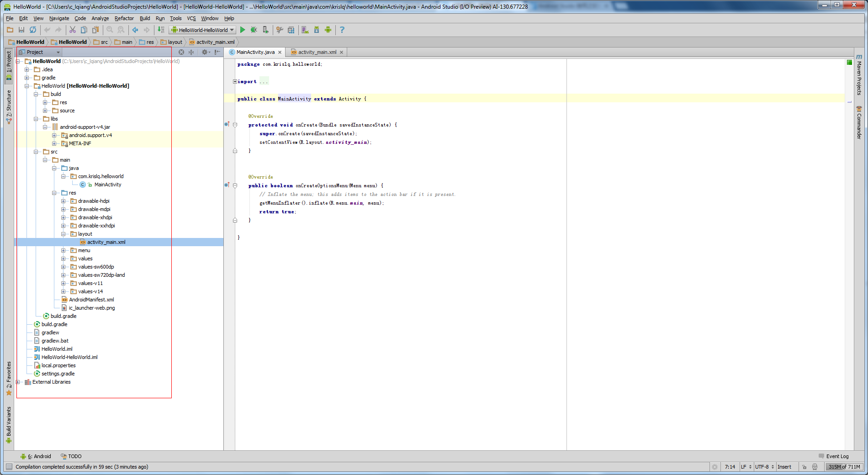Click scroll-from-source target icon in Project panel
This screenshot has height=475, width=868.
tap(181, 52)
